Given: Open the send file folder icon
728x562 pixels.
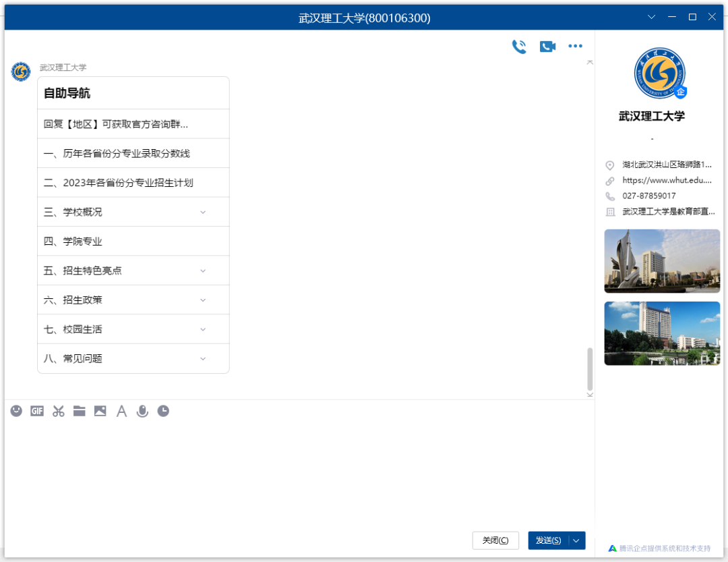Looking at the screenshot, I should 80,411.
